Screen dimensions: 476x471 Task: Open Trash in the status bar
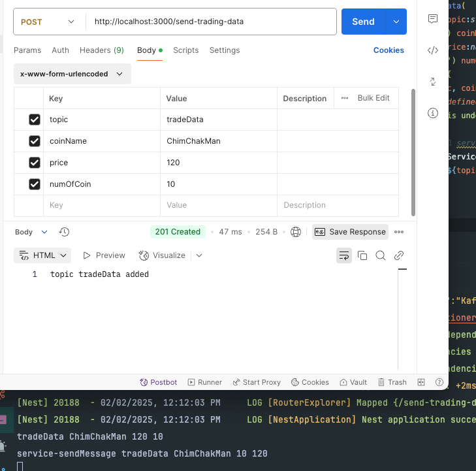[x=392, y=382]
